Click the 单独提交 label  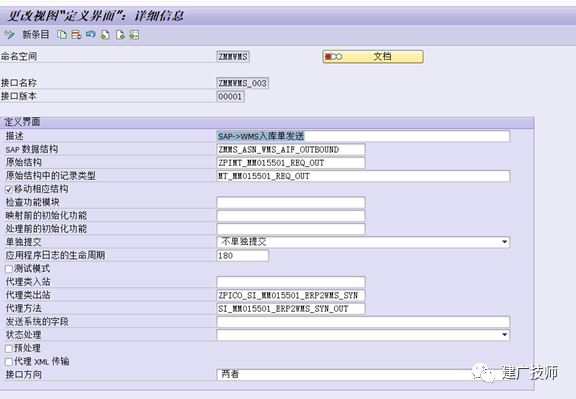pos(24,242)
